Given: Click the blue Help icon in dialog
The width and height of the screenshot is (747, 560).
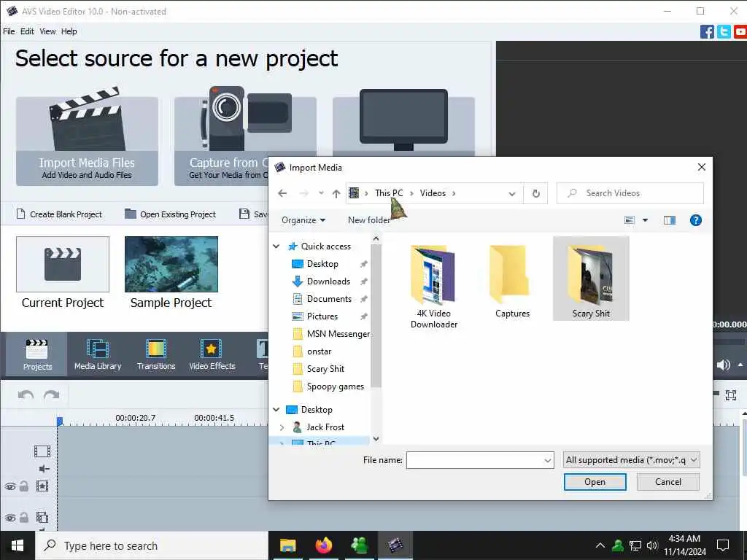Looking at the screenshot, I should pyautogui.click(x=695, y=220).
